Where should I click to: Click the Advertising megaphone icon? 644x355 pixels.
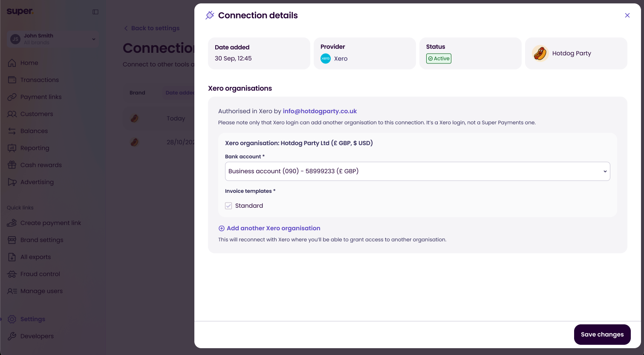pyautogui.click(x=12, y=182)
